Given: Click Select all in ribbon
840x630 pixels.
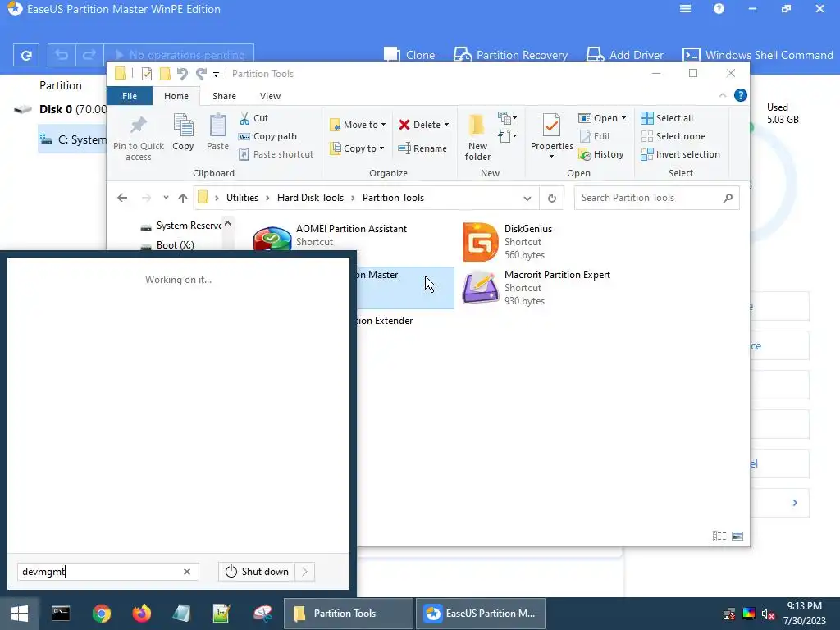Looking at the screenshot, I should [x=667, y=118].
